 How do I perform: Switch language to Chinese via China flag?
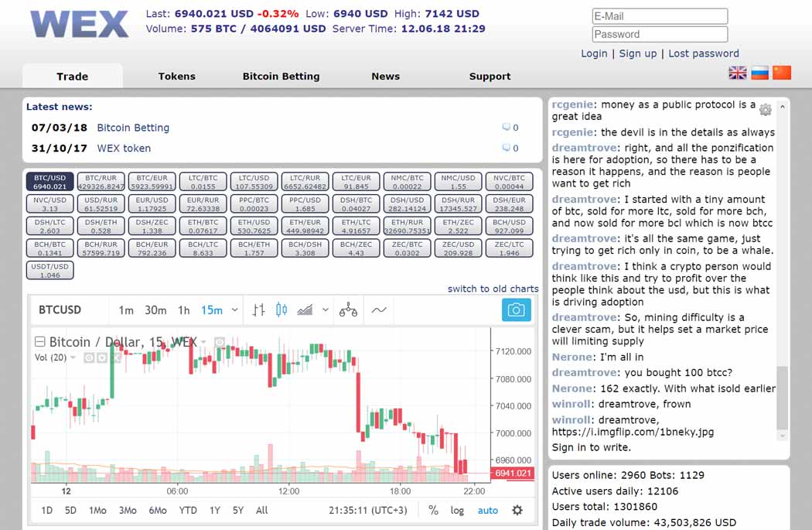782,73
